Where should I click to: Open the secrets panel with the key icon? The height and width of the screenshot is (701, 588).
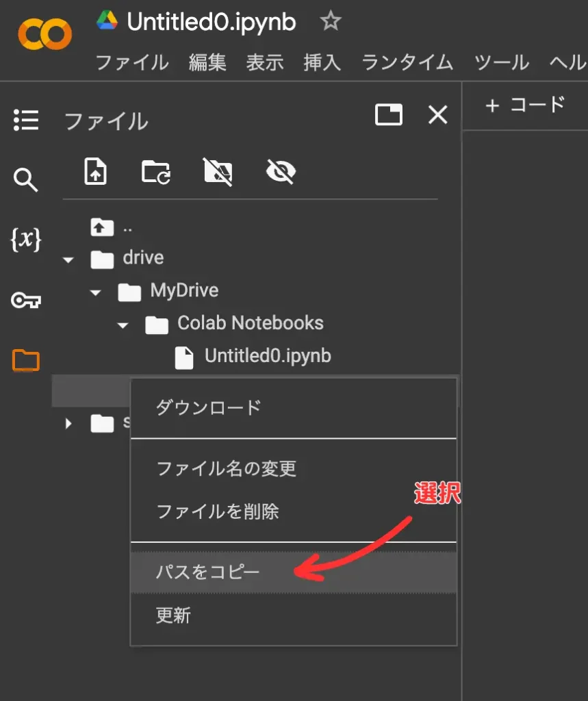pyautogui.click(x=27, y=300)
